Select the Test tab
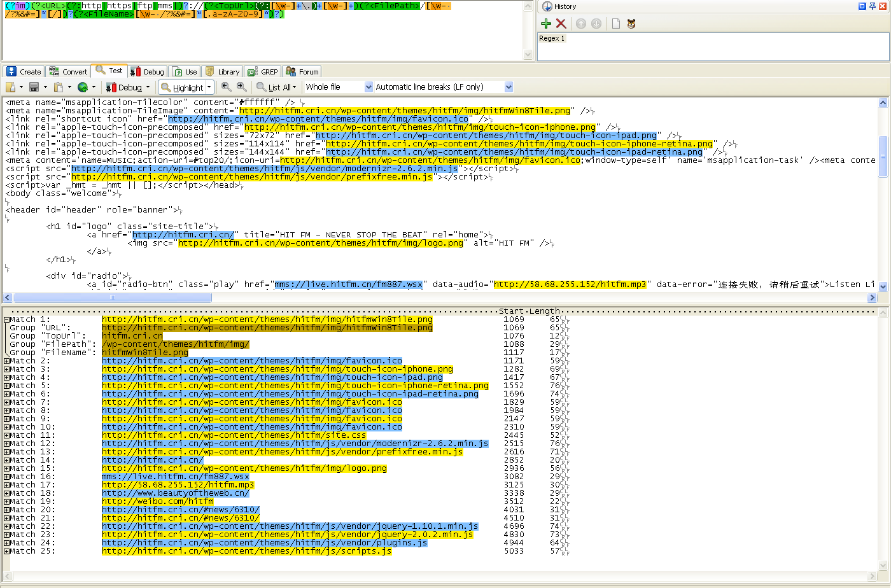Viewport: 891px width, 588px height. 109,71
